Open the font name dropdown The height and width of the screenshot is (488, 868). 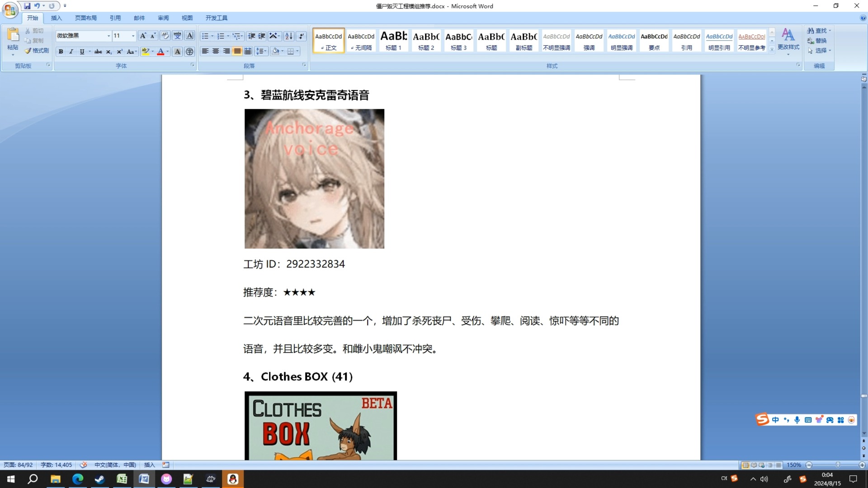108,36
